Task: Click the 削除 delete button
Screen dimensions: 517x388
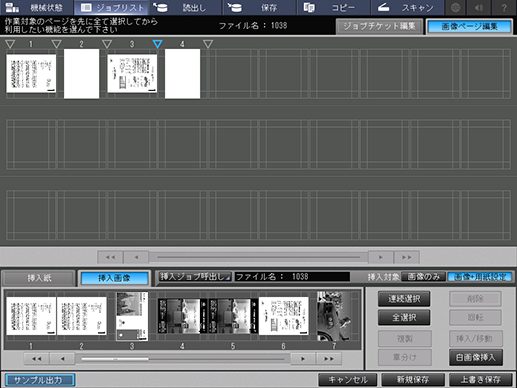Action: click(475, 299)
